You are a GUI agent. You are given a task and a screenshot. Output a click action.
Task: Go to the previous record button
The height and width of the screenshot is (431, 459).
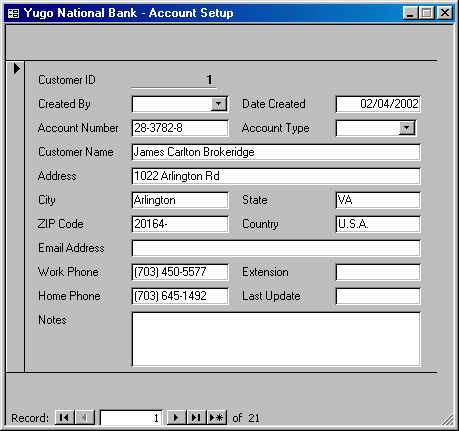point(85,417)
